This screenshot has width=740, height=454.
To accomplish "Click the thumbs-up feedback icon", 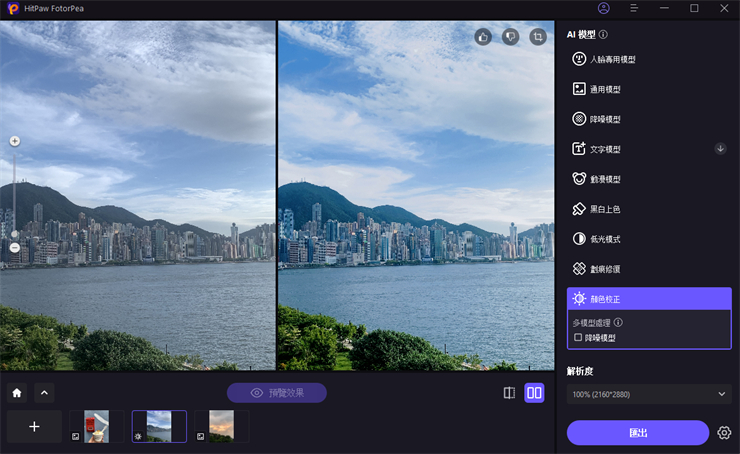I will [483, 37].
